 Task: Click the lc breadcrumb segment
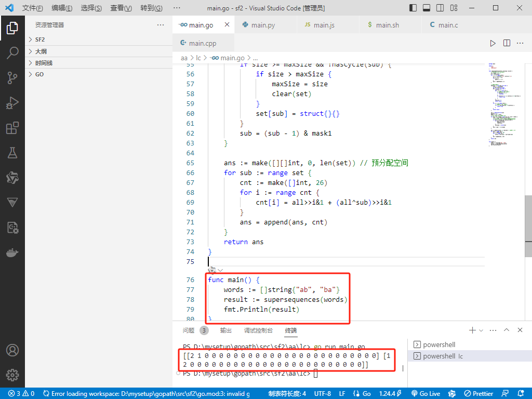tap(198, 58)
